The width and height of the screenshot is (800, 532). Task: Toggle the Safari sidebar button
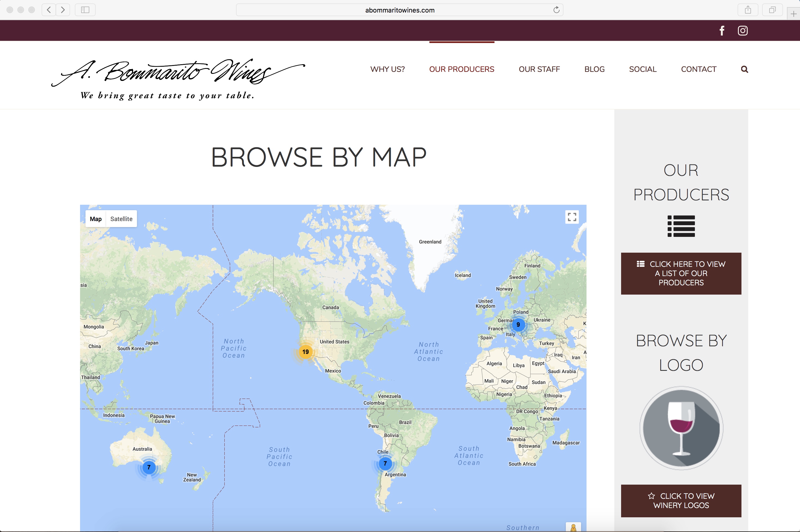point(85,10)
